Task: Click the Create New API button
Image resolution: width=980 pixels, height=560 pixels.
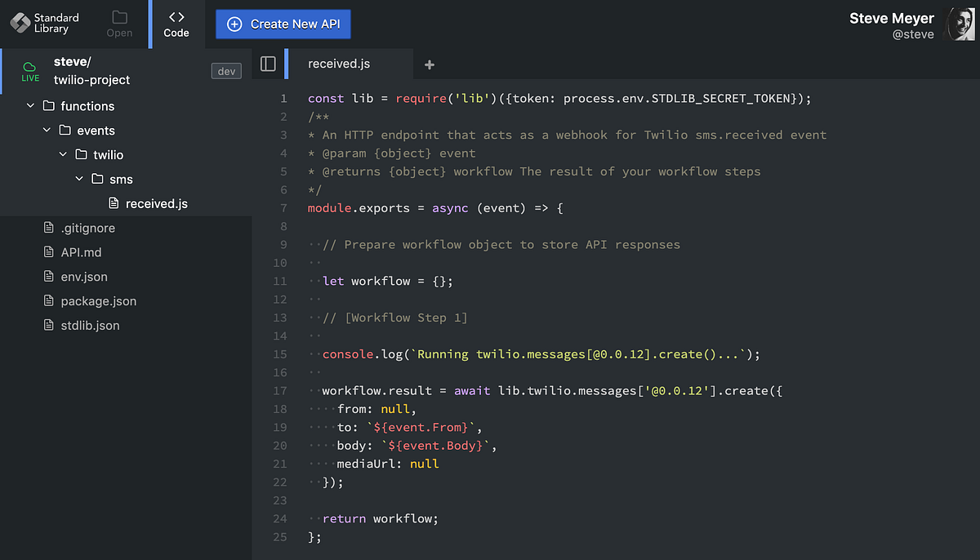Action: click(x=283, y=24)
